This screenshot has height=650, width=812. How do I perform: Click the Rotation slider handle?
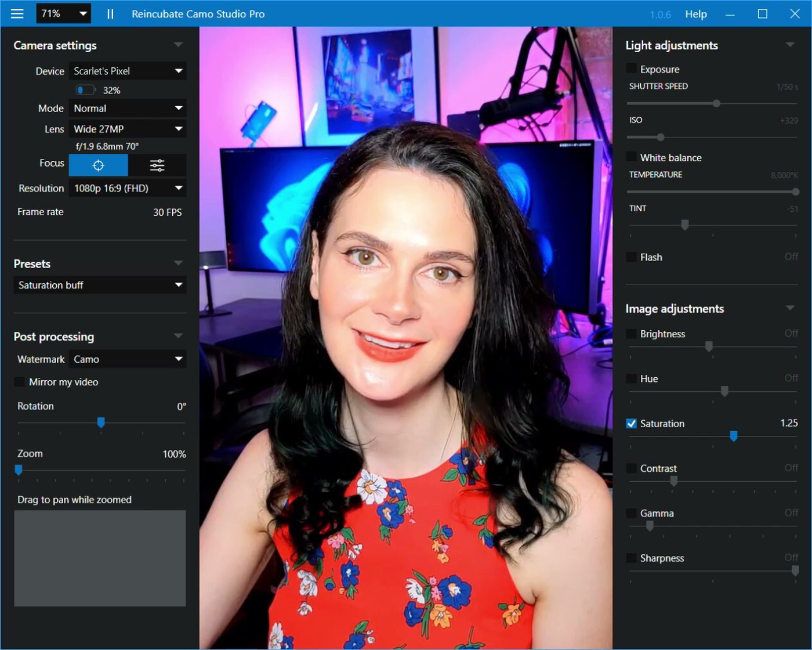[101, 423]
